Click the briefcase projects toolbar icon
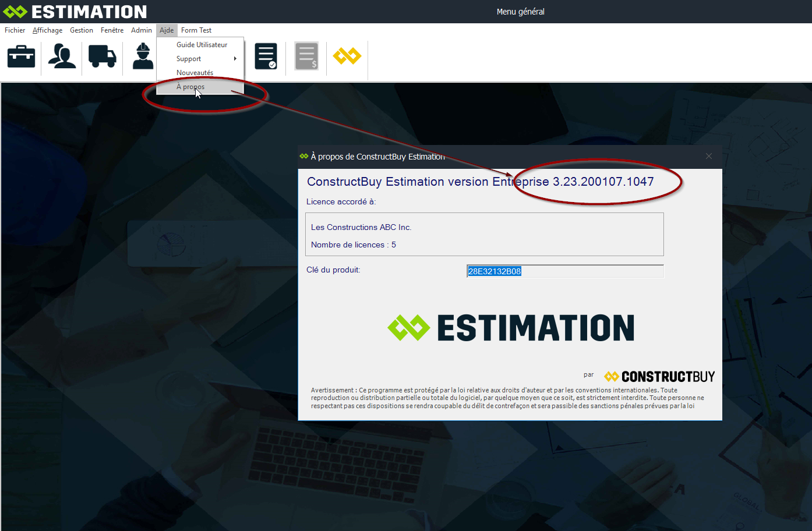 pyautogui.click(x=21, y=56)
